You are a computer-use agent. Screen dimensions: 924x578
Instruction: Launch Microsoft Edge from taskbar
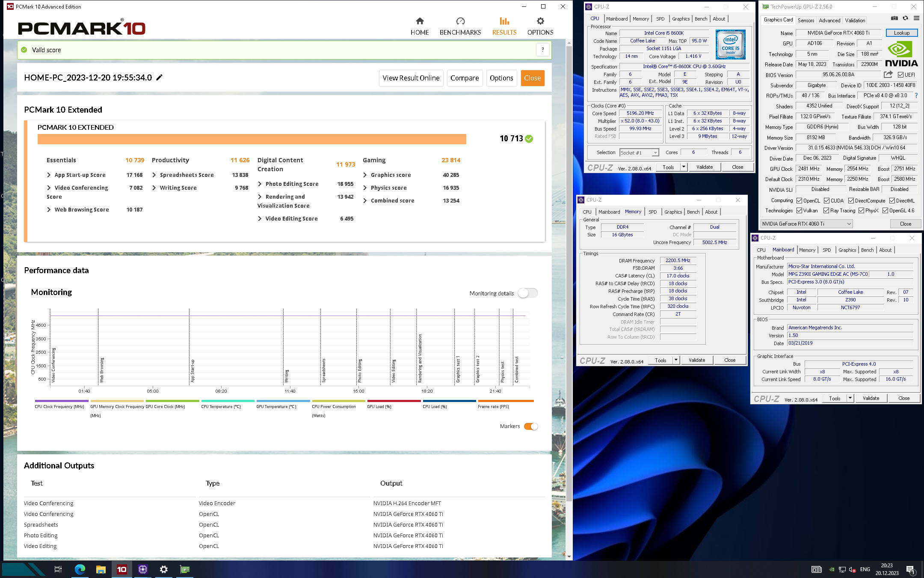80,569
